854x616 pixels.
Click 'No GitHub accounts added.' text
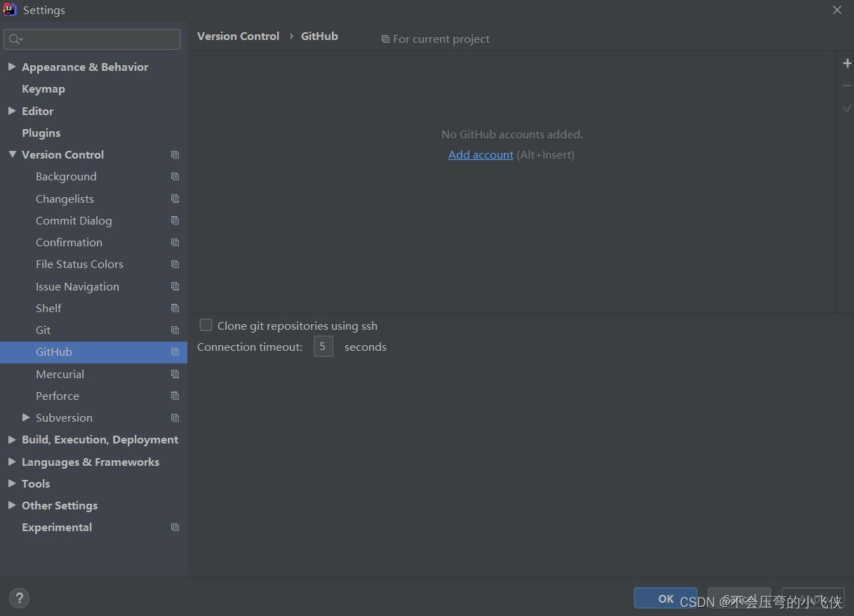(512, 134)
